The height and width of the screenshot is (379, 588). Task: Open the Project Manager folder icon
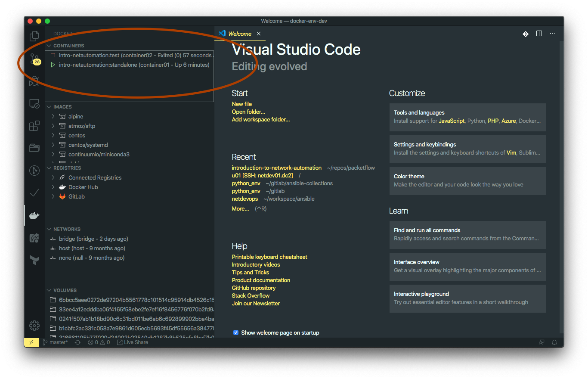34,148
